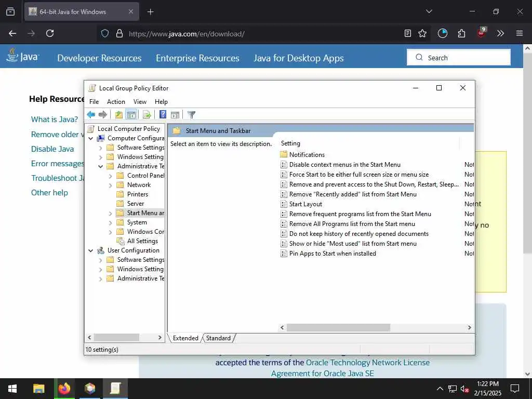Click the settings list horizontal scrollbar
The width and height of the screenshot is (532, 399).
[338, 328]
